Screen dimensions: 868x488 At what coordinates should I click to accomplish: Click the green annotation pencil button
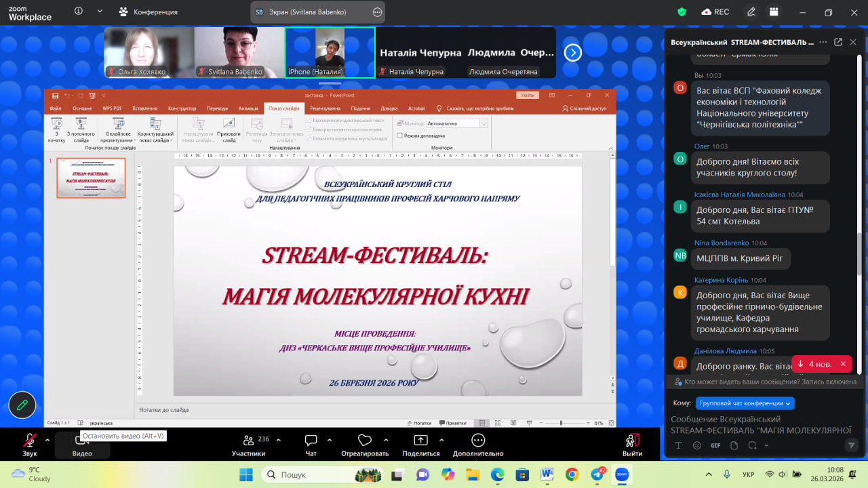click(x=22, y=405)
